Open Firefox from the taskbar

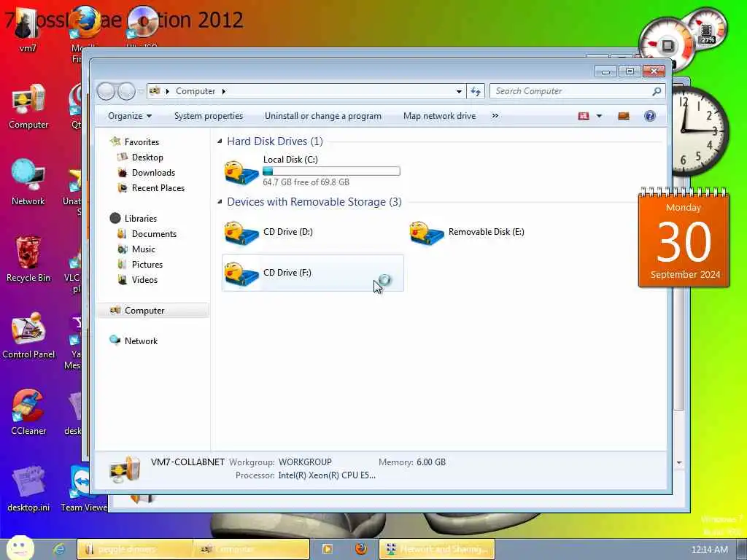[x=361, y=549]
